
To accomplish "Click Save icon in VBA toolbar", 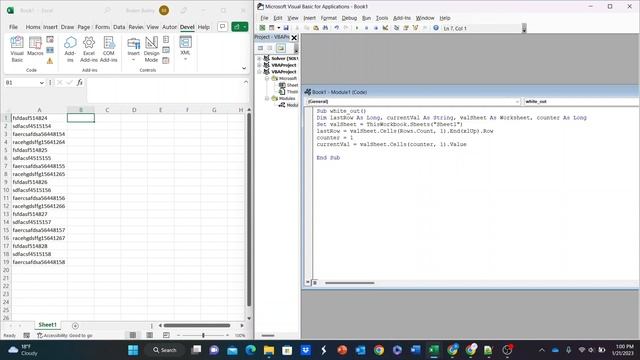I will coord(286,28).
